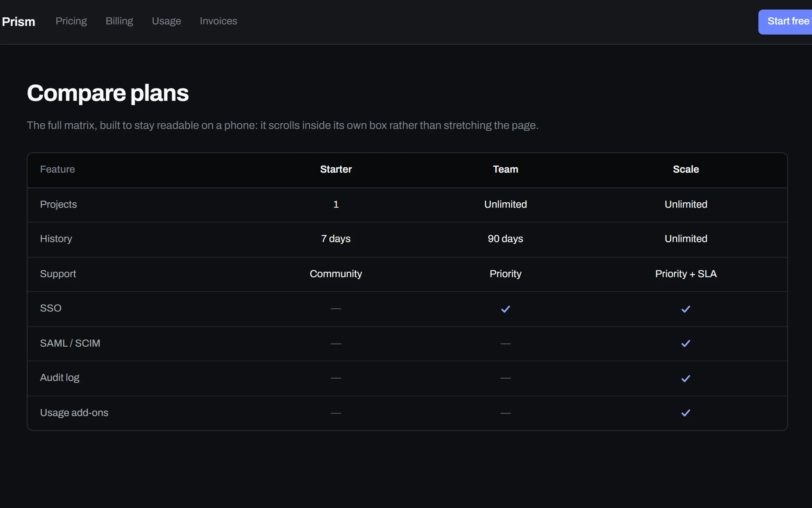Click the SSO dash under Starter

(336, 309)
